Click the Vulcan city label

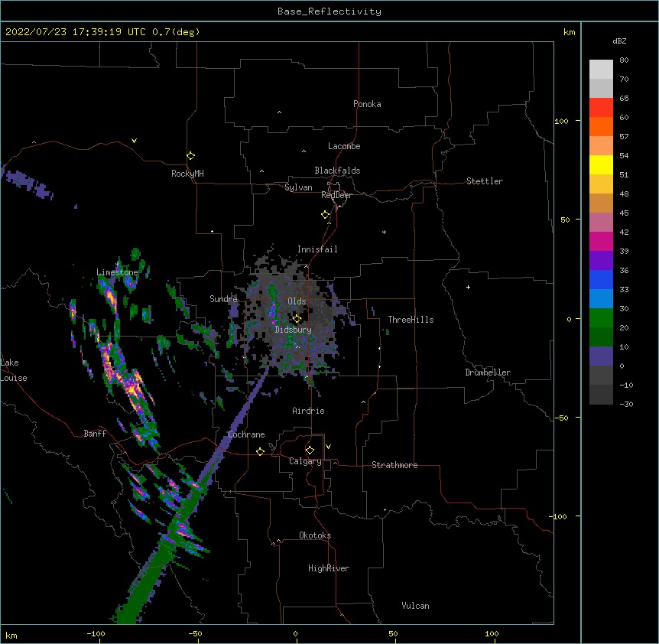pos(415,606)
